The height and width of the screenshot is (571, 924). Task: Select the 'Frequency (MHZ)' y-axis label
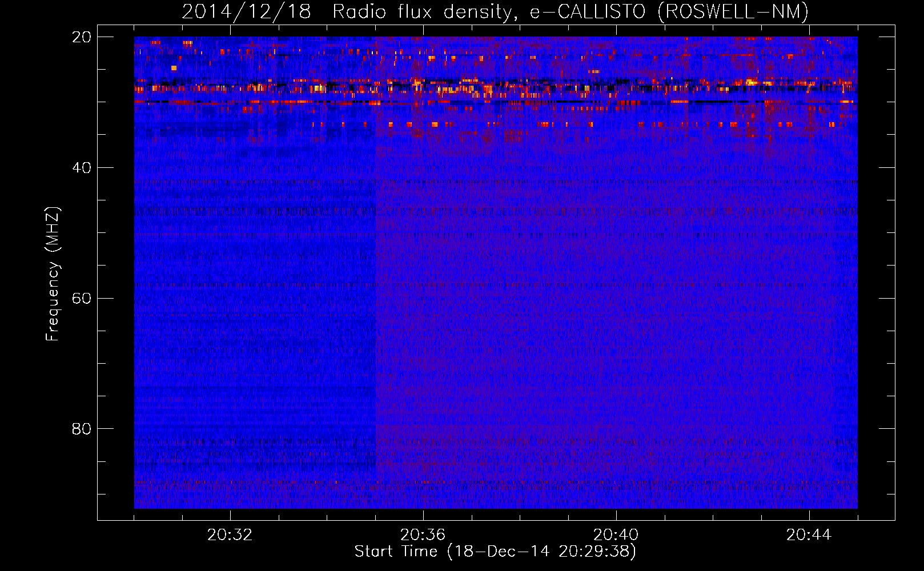53,274
